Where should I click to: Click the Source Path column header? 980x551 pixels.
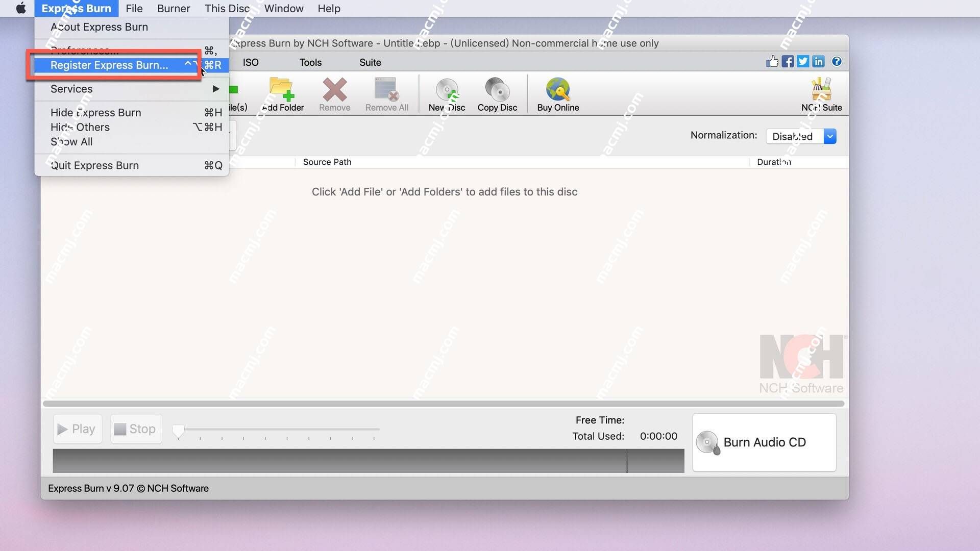[522, 162]
